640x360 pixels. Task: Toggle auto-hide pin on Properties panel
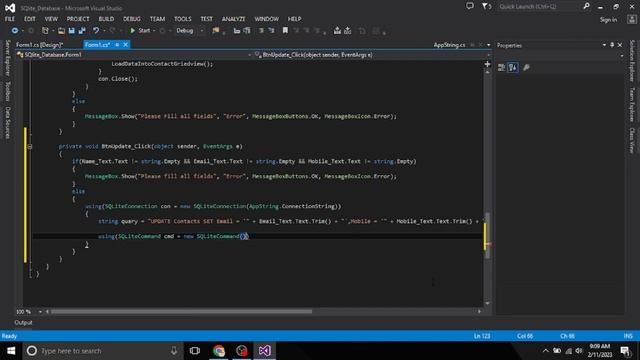pos(612,45)
